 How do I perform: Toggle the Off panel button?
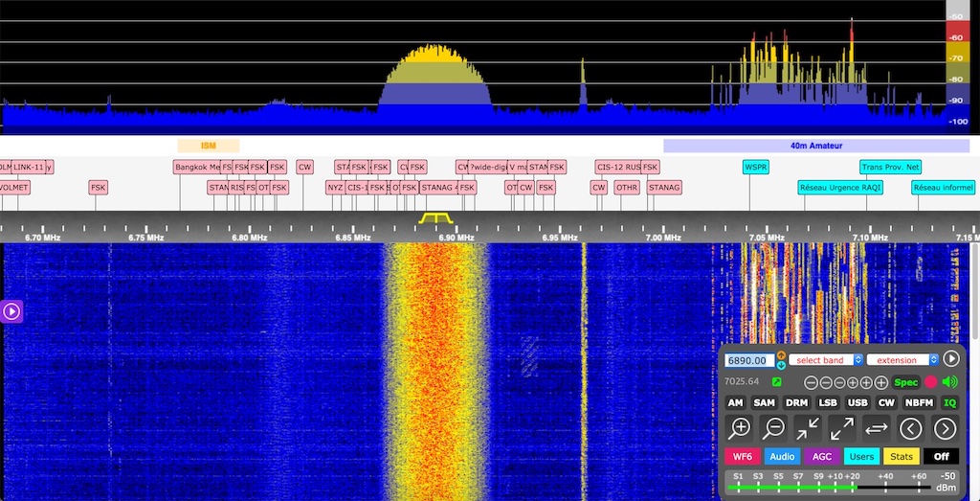(941, 457)
